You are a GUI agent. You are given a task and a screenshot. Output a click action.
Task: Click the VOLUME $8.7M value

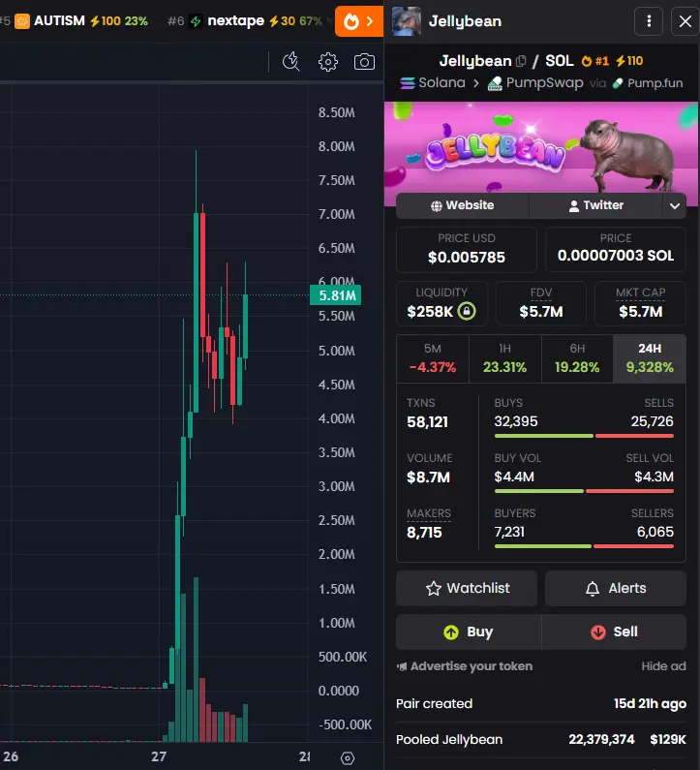tap(429, 477)
